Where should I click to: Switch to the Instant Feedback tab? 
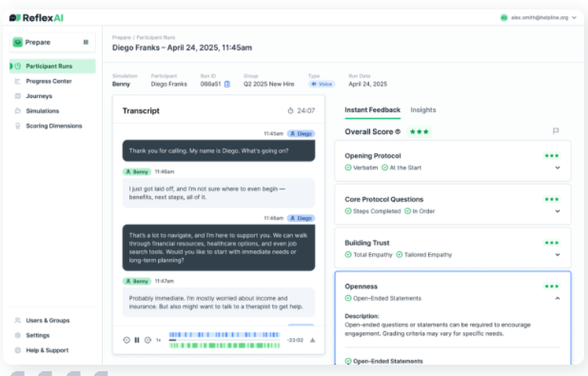372,110
